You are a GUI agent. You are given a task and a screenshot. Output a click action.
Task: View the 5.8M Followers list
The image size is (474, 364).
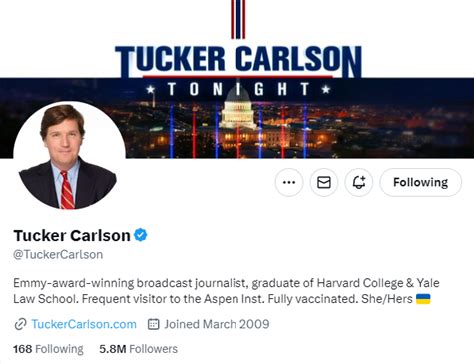coord(139,349)
